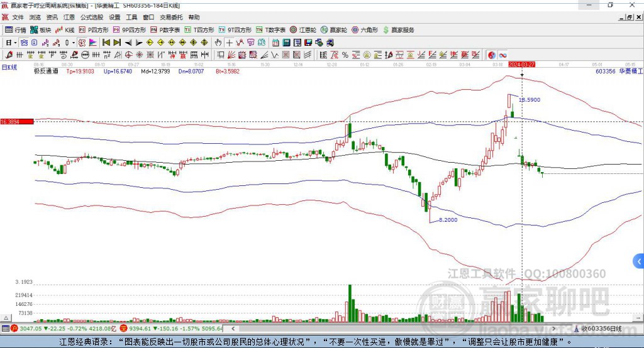Viewport: 644px width, 348px height.
Task: Select the red fan-lines drawing tool
Action: 231,55
